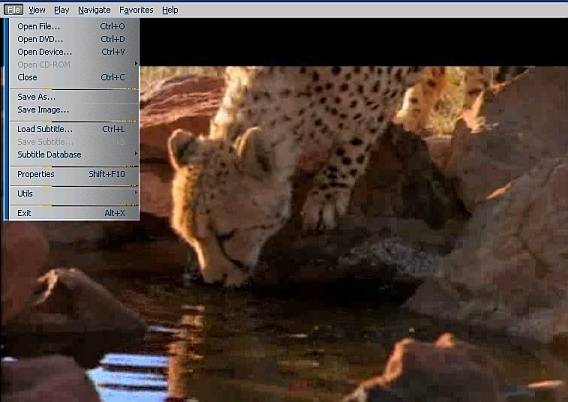Click the grayed Save Subtitle... entry
Viewport: 568px width, 402px height.
pos(74,142)
